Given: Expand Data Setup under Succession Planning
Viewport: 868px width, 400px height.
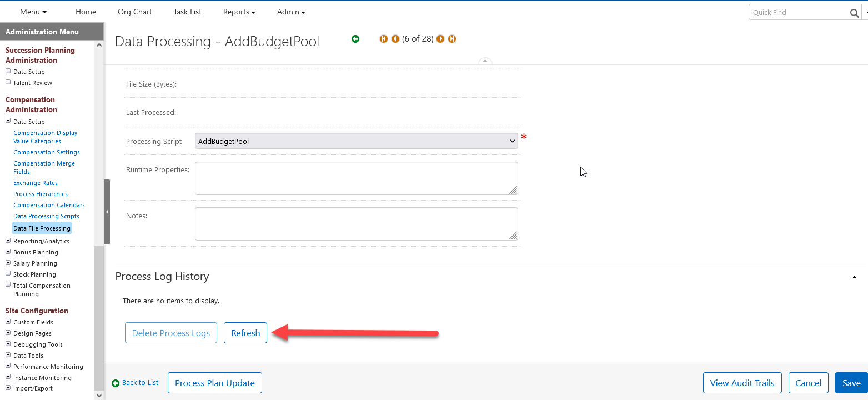Looking at the screenshot, I should [x=8, y=71].
